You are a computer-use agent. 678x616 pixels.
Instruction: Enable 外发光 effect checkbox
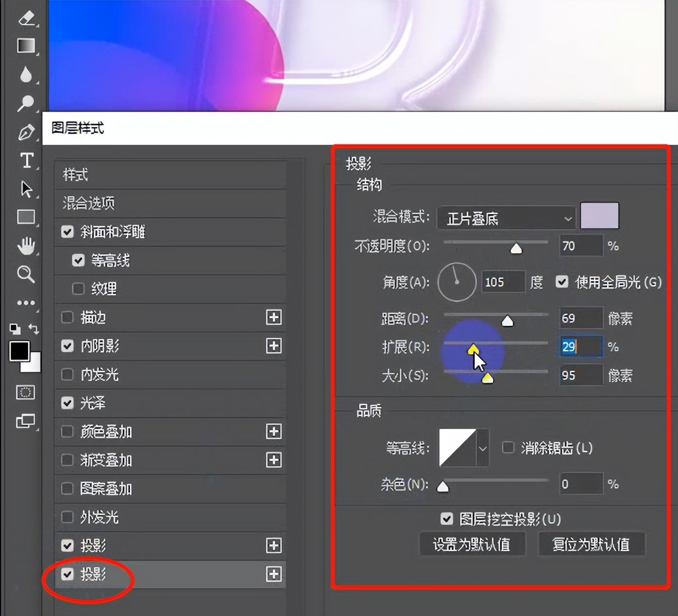[68, 517]
